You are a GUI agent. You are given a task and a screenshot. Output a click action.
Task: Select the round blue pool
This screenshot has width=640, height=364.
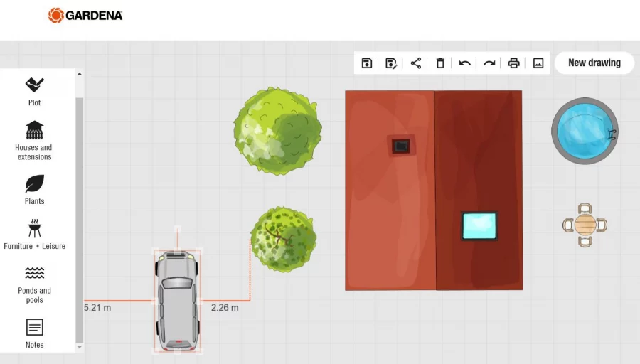(x=585, y=131)
